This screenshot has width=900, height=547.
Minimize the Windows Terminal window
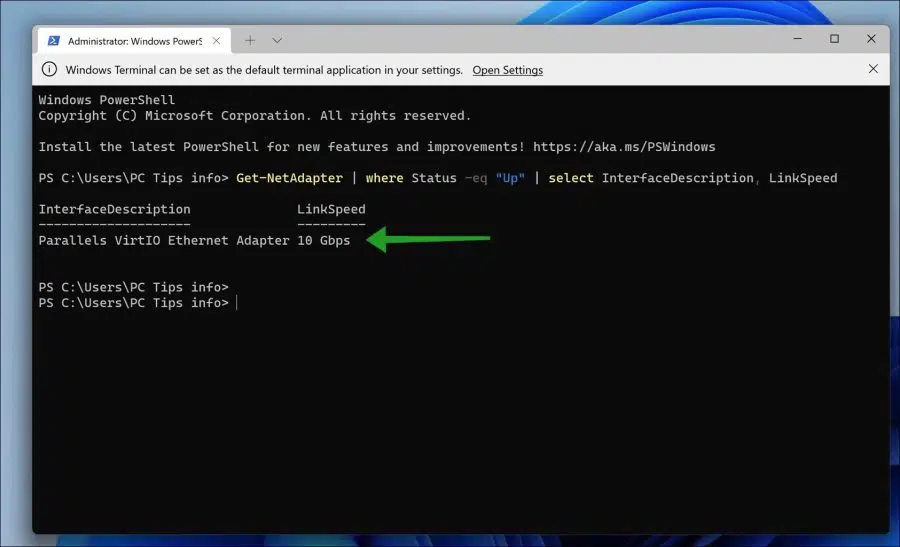coord(797,38)
